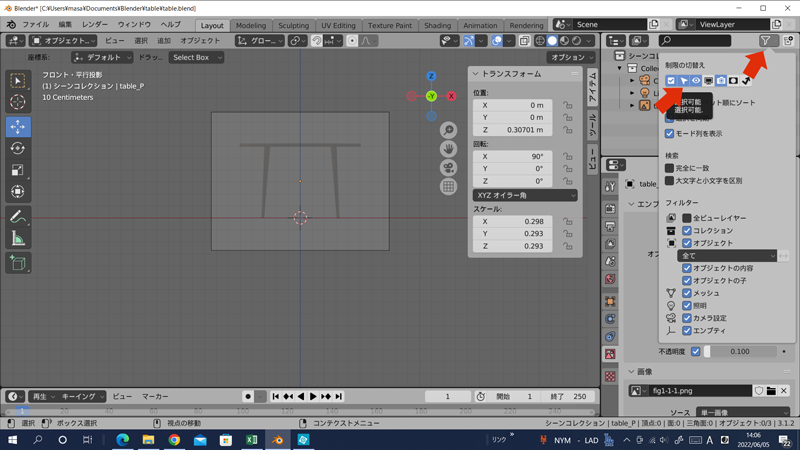Click the 不透明度 0.100 slider
This screenshot has height=450, width=800.
pyautogui.click(x=740, y=352)
